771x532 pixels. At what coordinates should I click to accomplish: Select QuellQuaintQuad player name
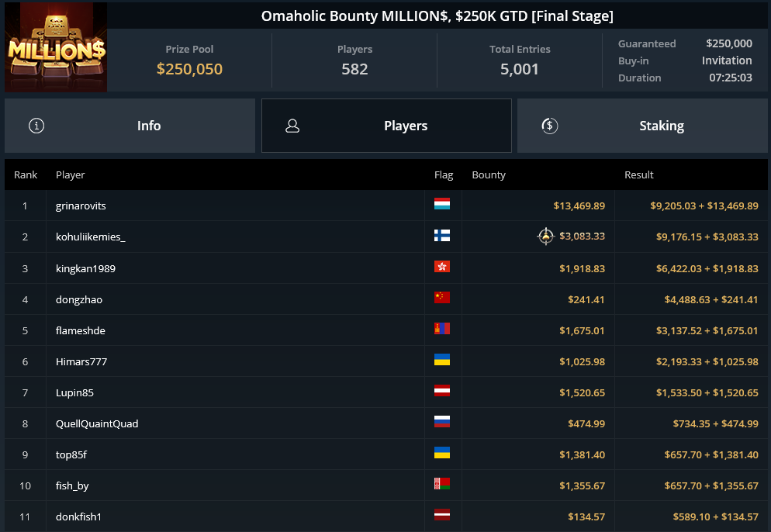[x=97, y=424]
